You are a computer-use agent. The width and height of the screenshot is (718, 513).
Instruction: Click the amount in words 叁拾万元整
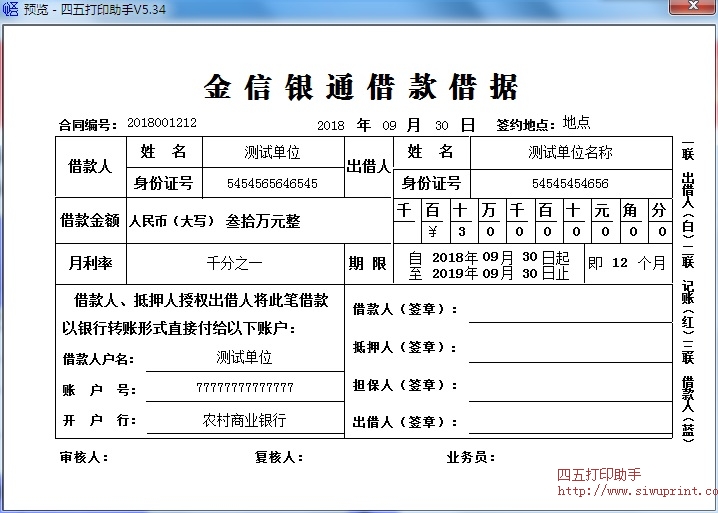click(x=263, y=222)
